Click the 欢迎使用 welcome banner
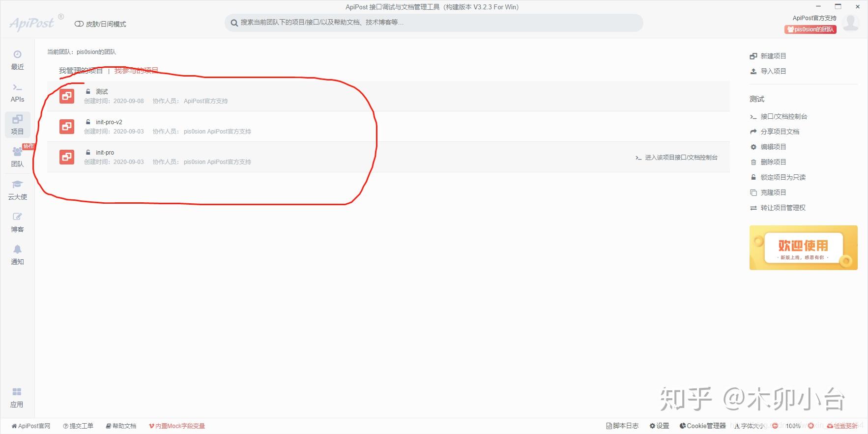This screenshot has height=434, width=868. click(x=803, y=247)
